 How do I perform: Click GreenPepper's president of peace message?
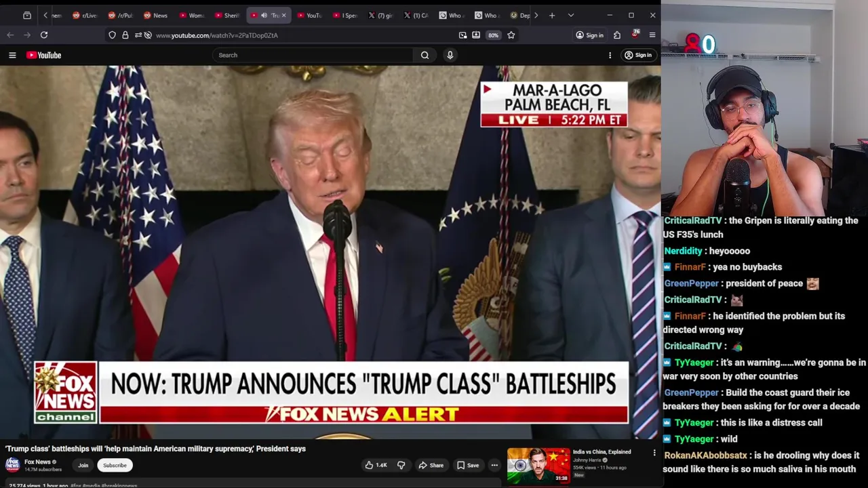[x=741, y=283]
